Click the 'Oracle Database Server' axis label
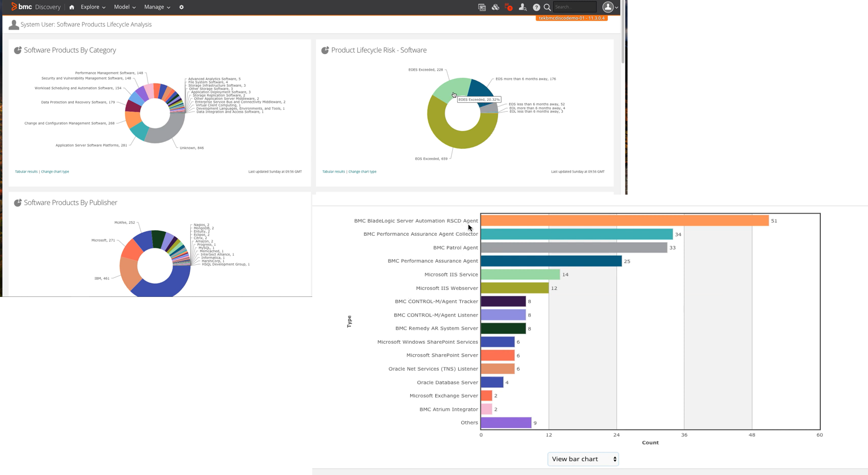This screenshot has height=475, width=868. (447, 382)
